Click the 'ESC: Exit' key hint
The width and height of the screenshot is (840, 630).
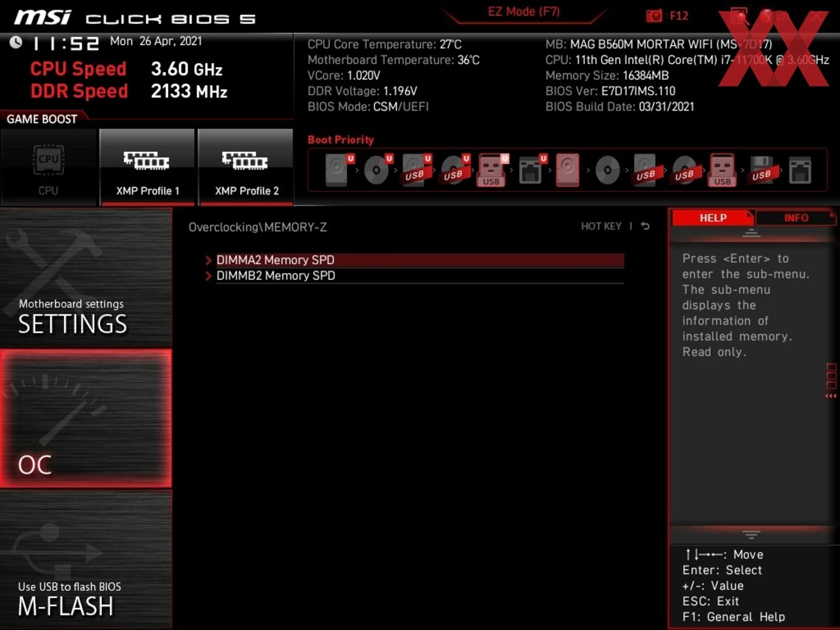pyautogui.click(x=710, y=602)
